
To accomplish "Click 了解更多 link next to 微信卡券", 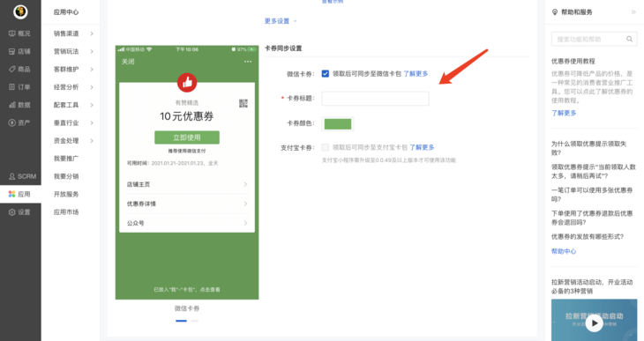I will tap(416, 74).
